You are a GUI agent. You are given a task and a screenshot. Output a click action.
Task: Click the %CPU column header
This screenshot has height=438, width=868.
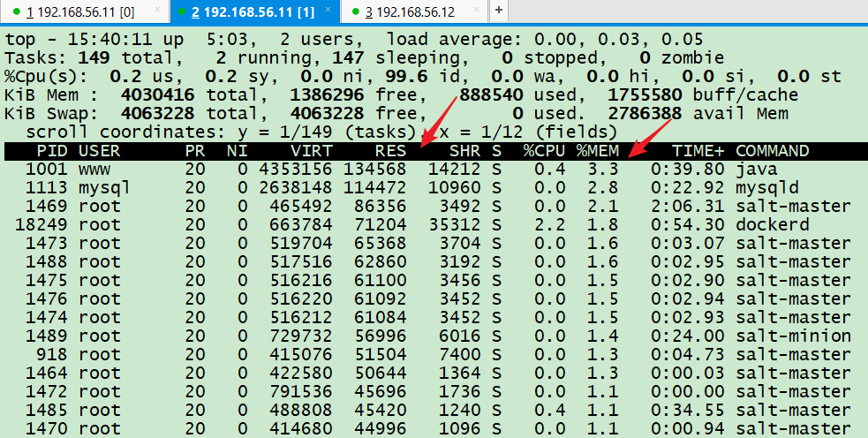click(x=545, y=151)
